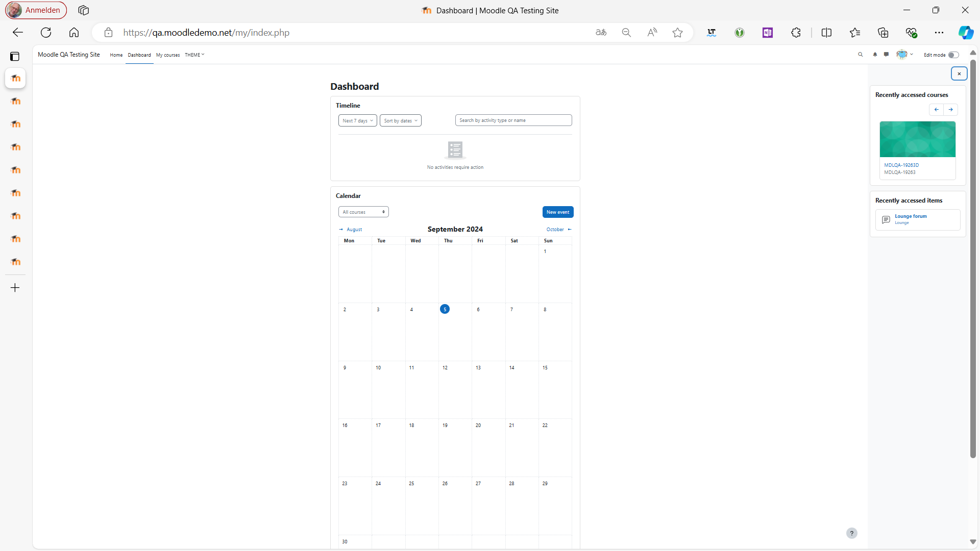The image size is (980, 551).
Task: Open the All courses calendar selector
Action: 363,212
